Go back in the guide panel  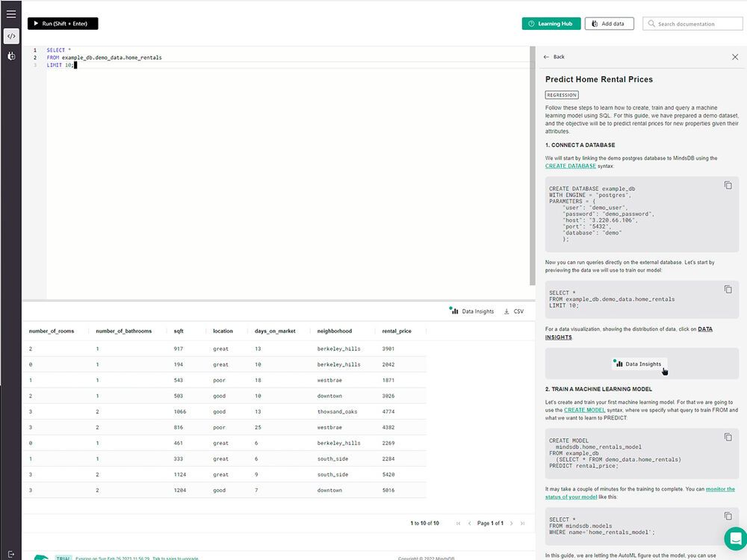(x=554, y=57)
